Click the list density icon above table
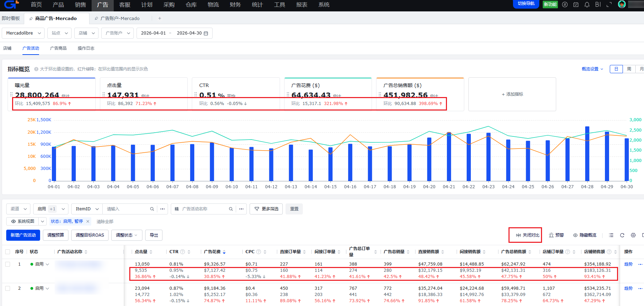 (x=611, y=235)
